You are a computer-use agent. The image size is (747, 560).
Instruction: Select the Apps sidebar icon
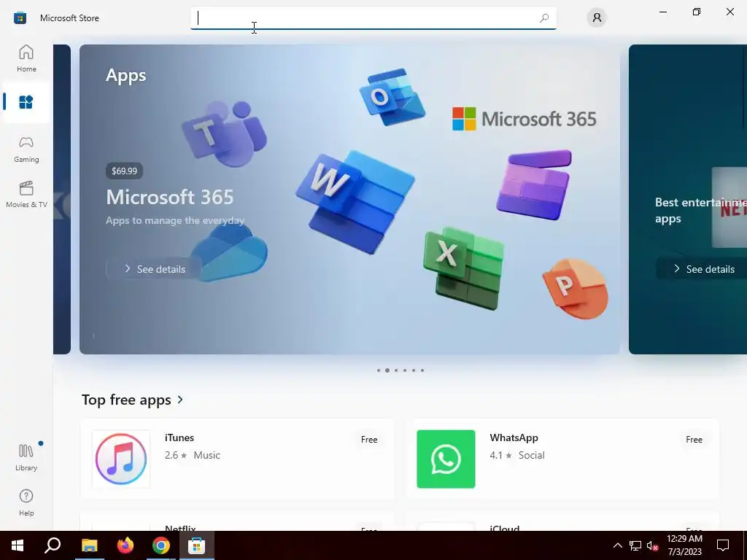26,102
